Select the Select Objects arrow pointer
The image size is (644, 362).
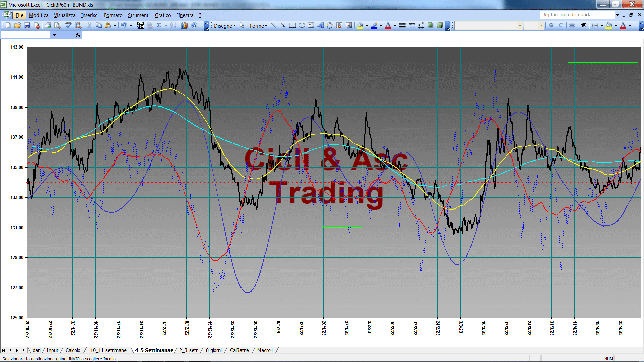coord(242,26)
